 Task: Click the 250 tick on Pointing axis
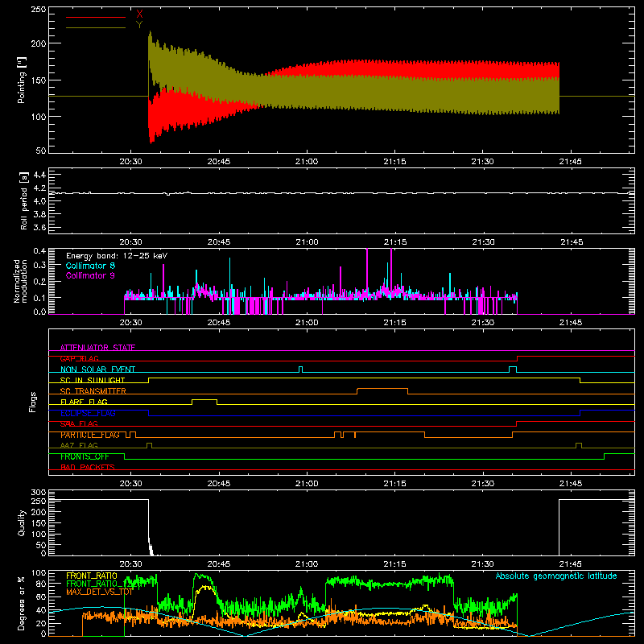pyautogui.click(x=38, y=9)
